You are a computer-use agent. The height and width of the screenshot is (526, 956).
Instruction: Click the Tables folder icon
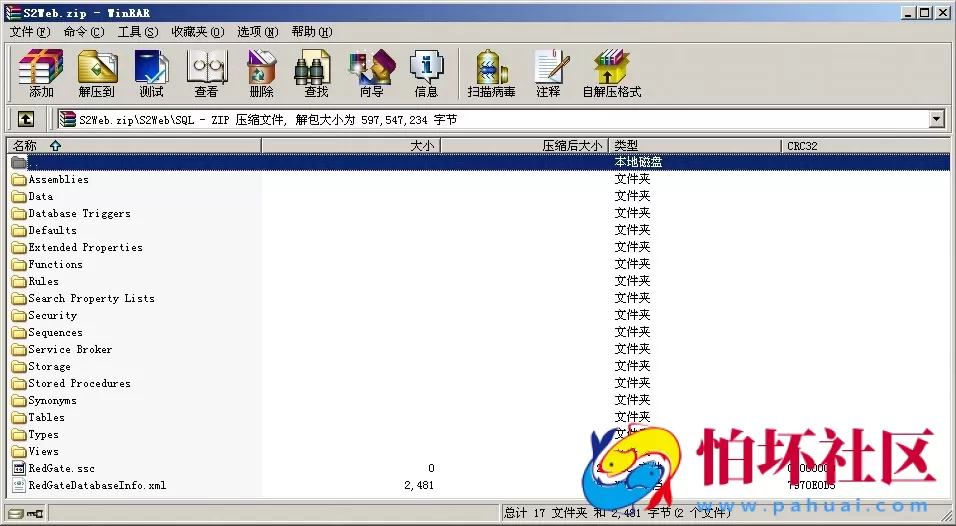coord(19,418)
